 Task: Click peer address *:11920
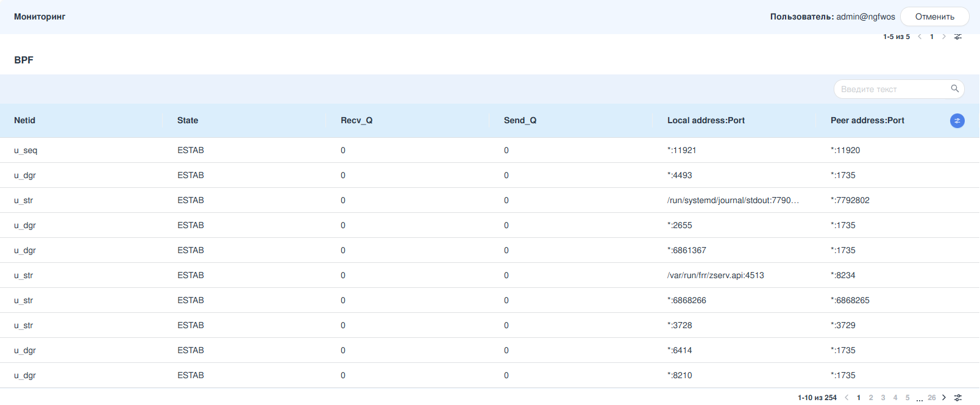click(845, 150)
